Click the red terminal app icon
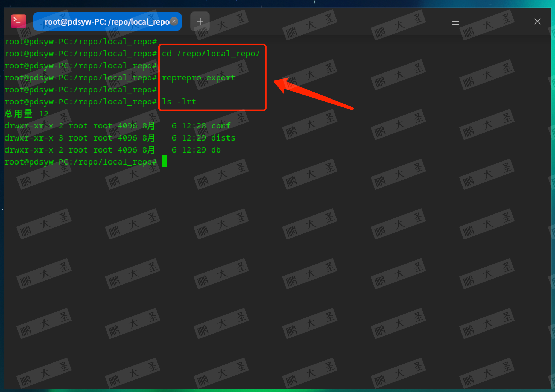The height and width of the screenshot is (392, 555). pyautogui.click(x=18, y=21)
